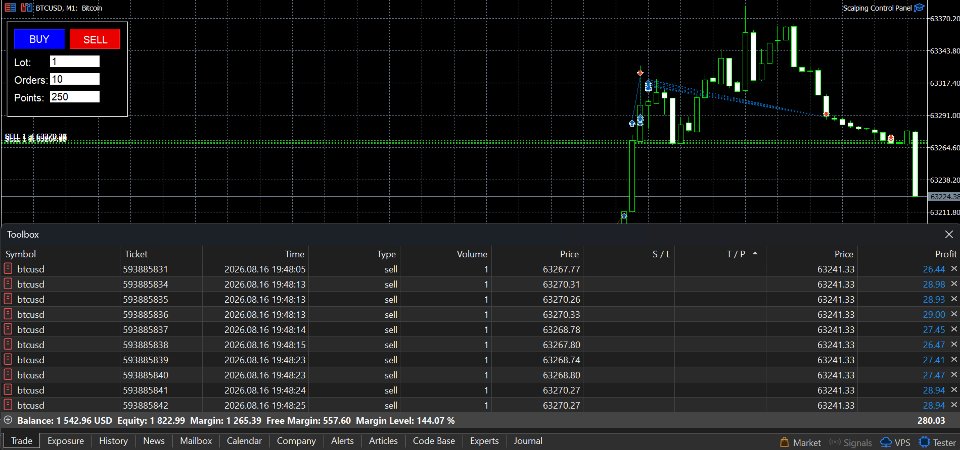Click the red SELL button

95,39
